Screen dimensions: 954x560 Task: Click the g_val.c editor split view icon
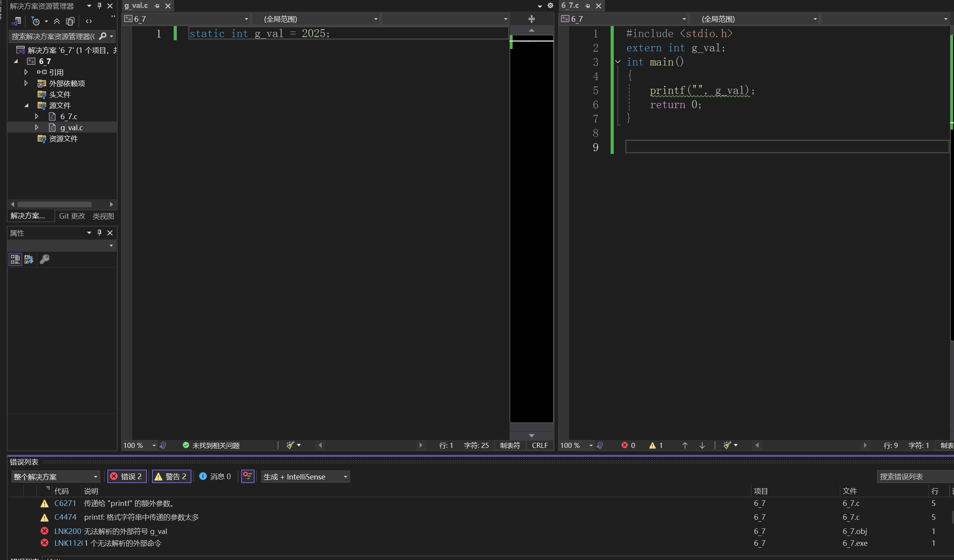pos(531,19)
